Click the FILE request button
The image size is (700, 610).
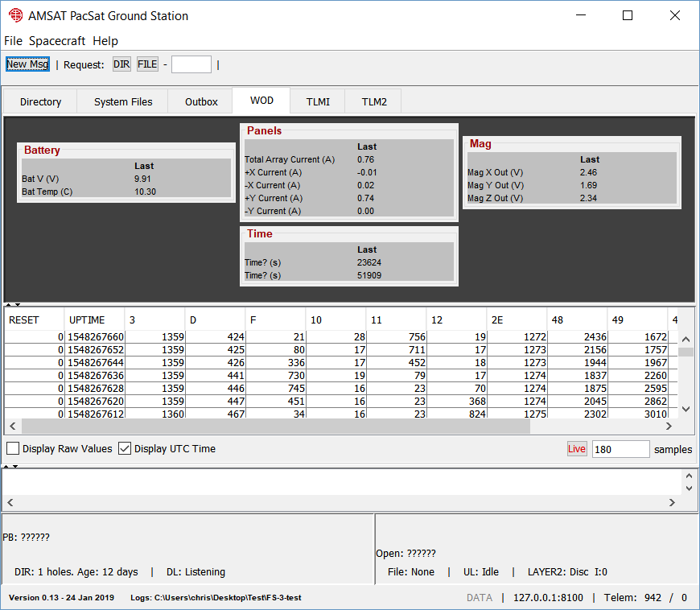click(147, 64)
